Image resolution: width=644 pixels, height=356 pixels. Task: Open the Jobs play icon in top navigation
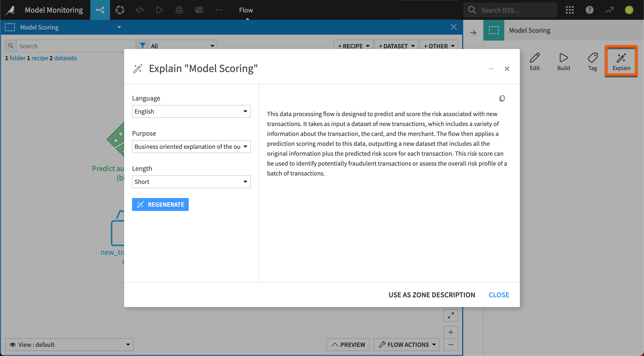(160, 10)
